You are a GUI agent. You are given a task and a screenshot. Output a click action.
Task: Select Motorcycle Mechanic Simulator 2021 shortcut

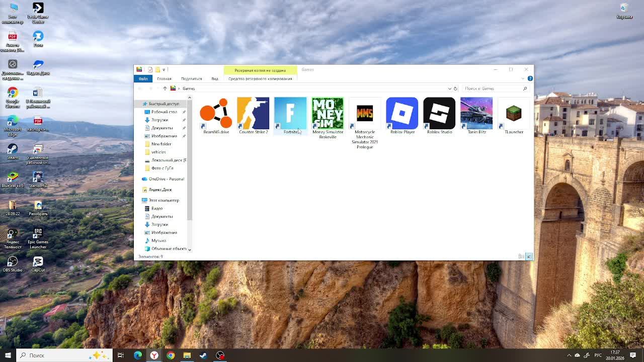pos(365,123)
